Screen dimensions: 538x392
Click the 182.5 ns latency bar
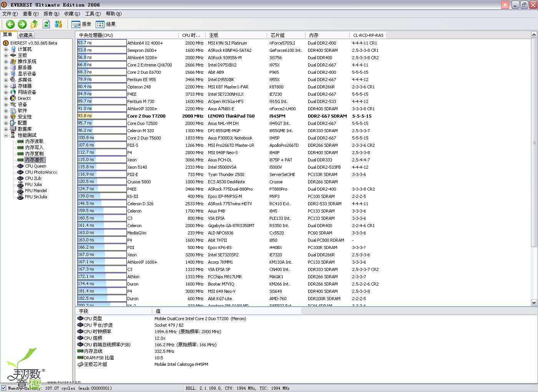[102, 298]
